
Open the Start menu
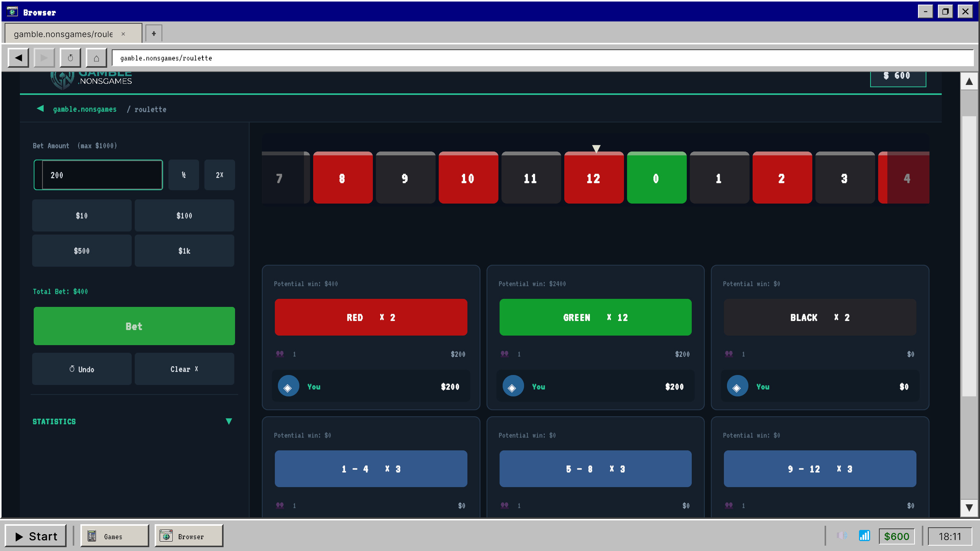point(36,536)
